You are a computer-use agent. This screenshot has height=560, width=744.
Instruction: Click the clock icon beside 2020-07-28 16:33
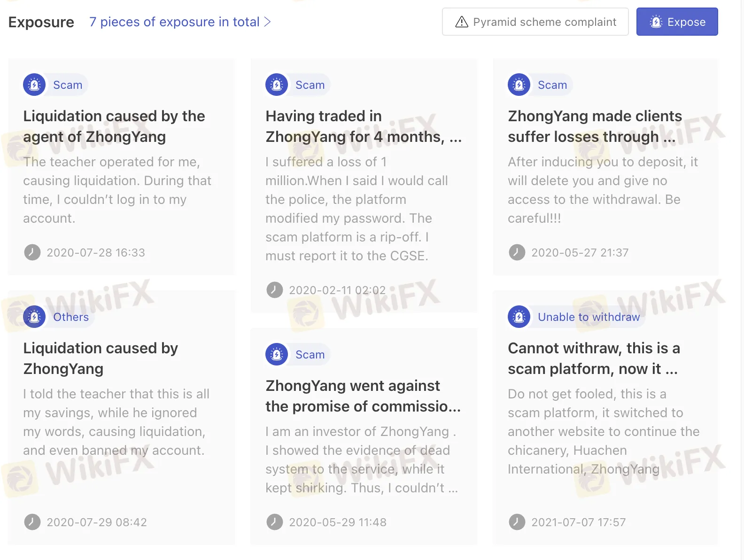[x=31, y=252]
